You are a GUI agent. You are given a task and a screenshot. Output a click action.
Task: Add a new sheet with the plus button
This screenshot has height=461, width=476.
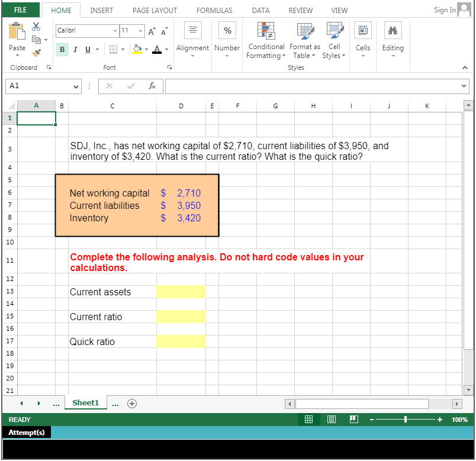tap(131, 403)
